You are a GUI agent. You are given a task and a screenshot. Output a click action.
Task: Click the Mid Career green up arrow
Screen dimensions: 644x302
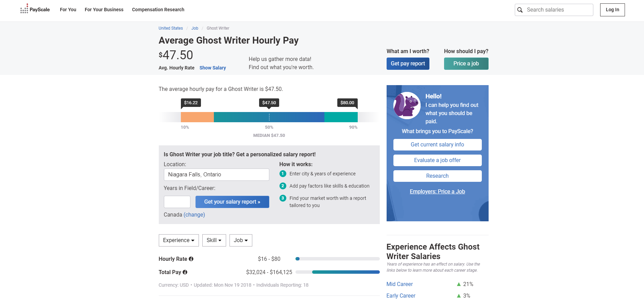pos(459,284)
